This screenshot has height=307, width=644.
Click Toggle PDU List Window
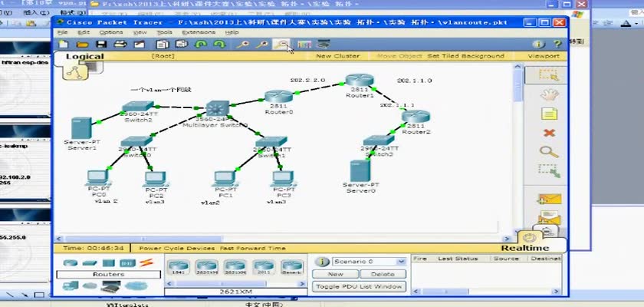(x=360, y=286)
